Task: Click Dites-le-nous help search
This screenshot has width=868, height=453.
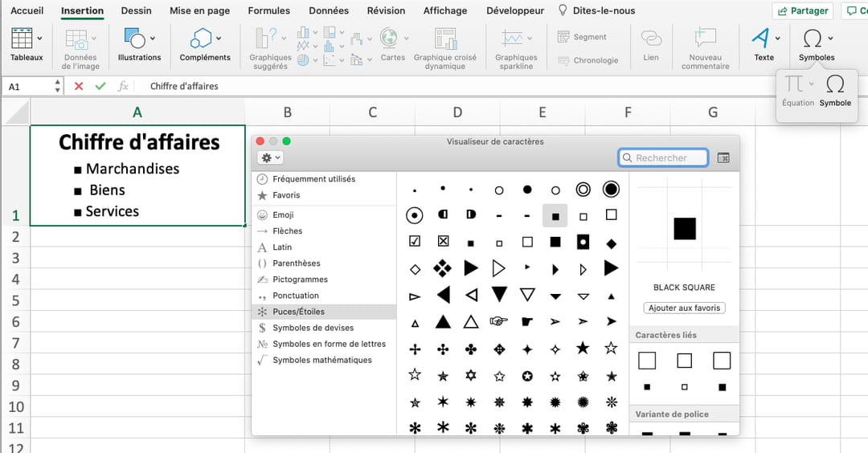Action: pos(596,10)
